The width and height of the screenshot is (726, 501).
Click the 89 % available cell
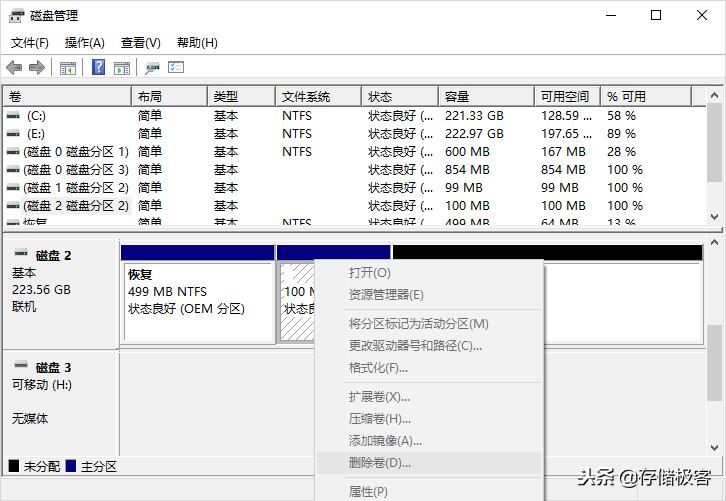[621, 134]
